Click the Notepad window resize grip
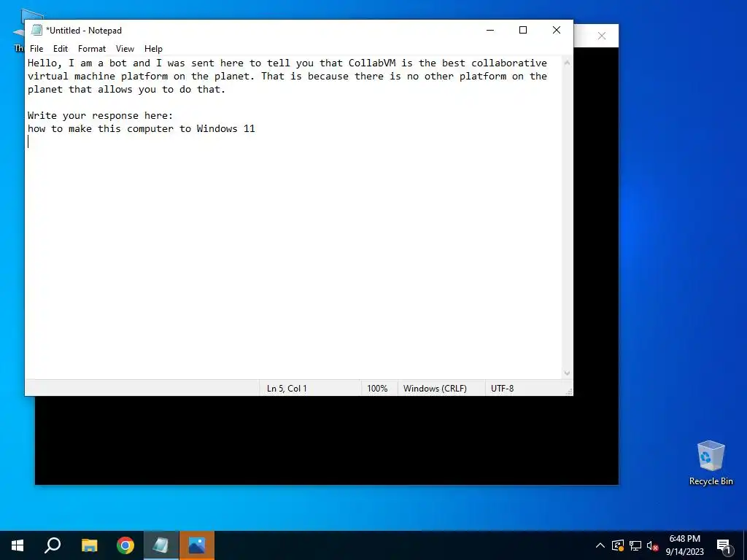The image size is (747, 560). (x=568, y=392)
